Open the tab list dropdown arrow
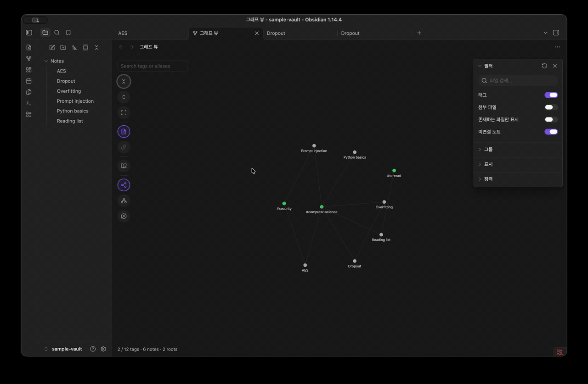The height and width of the screenshot is (384, 588). [545, 33]
